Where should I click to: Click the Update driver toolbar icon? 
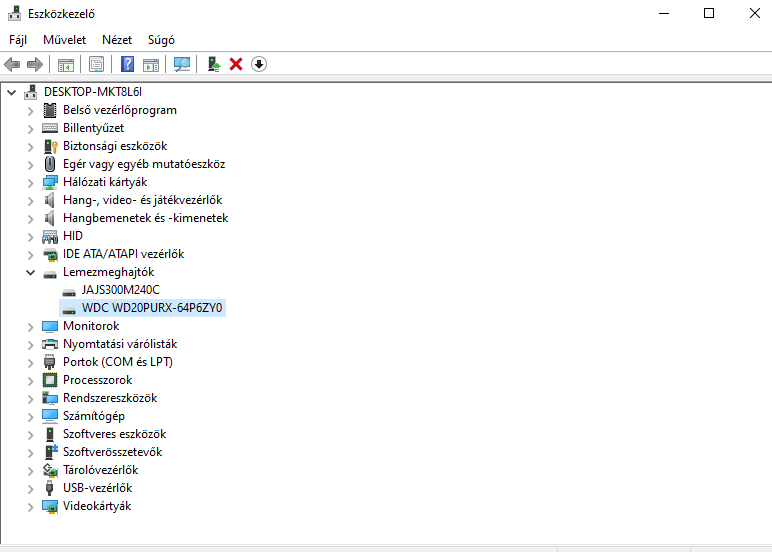(x=214, y=65)
